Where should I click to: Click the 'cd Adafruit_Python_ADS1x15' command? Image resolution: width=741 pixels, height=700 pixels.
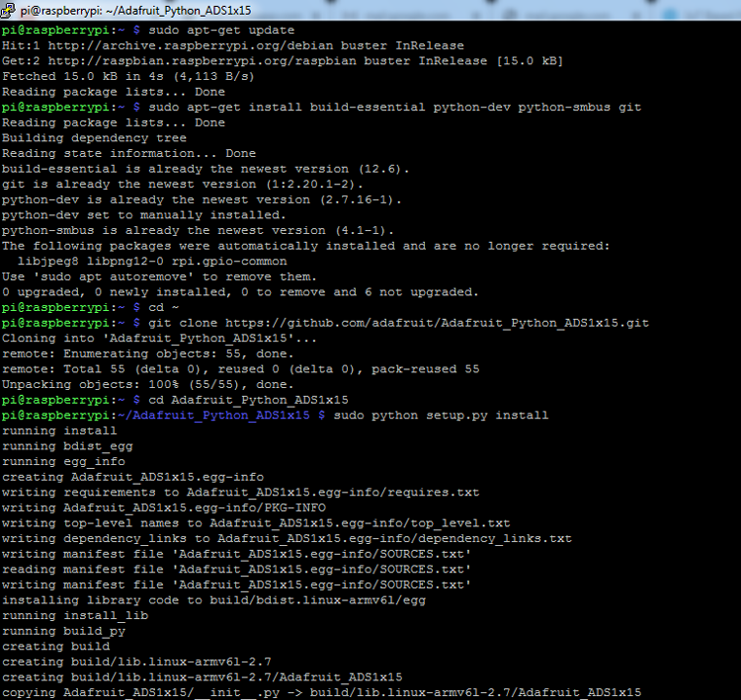(x=248, y=400)
